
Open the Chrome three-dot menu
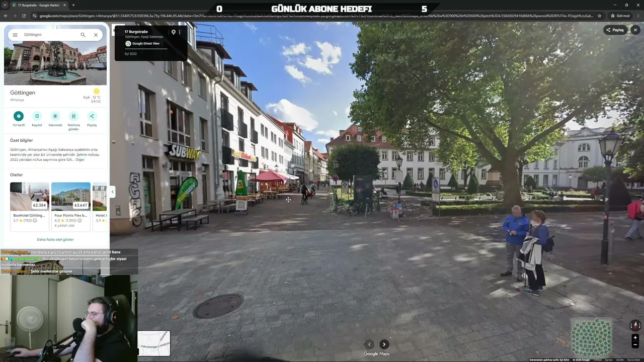point(638,16)
